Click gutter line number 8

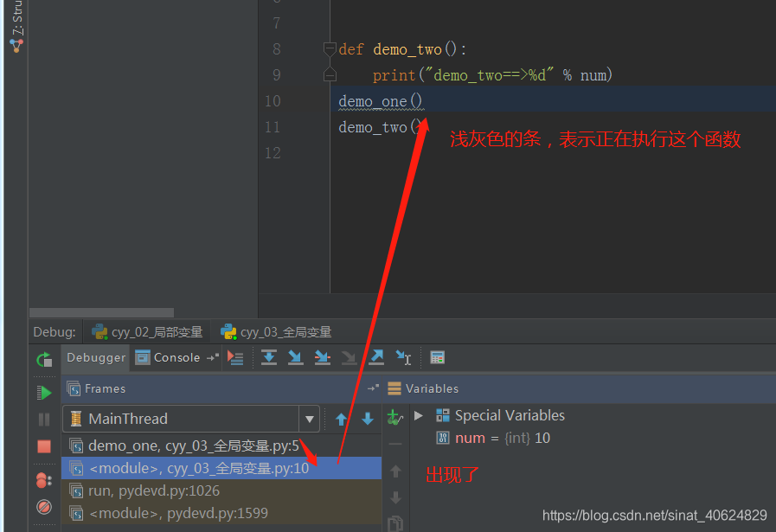pyautogui.click(x=276, y=49)
